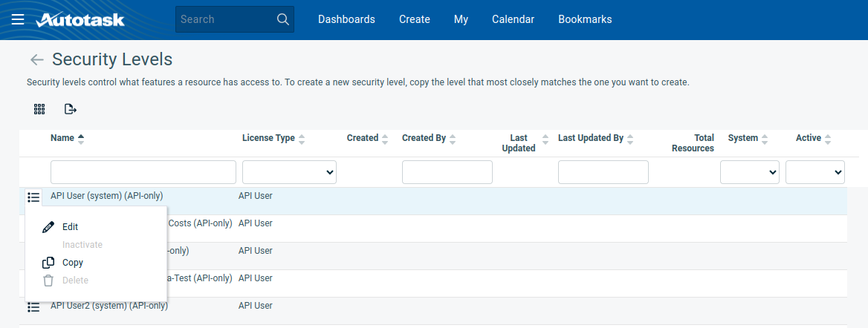Go back using the left arrow

[x=36, y=60]
